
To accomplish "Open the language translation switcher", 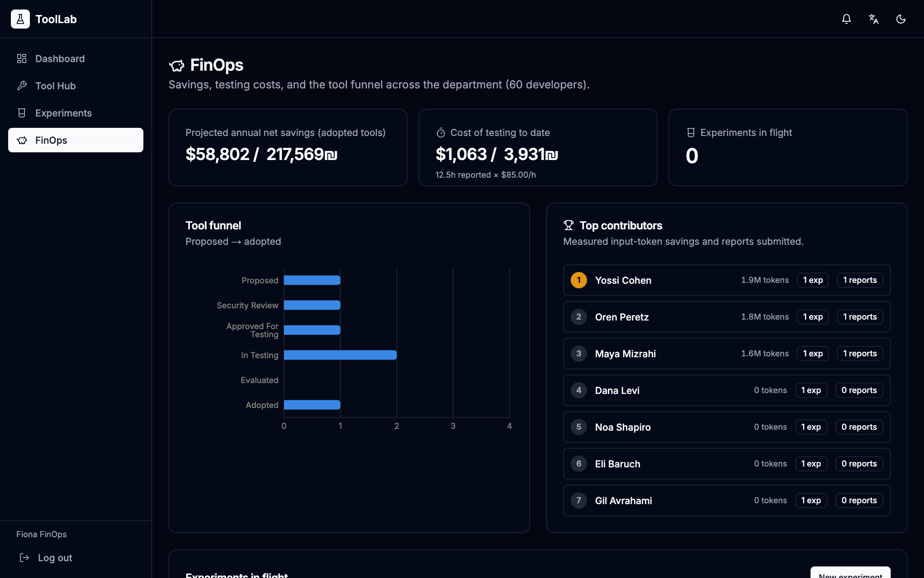I will 874,19.
